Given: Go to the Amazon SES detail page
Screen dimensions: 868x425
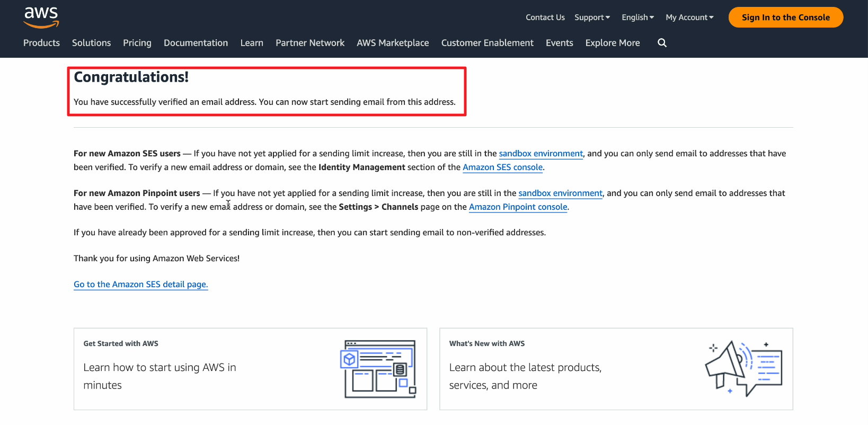Looking at the screenshot, I should click(x=140, y=285).
